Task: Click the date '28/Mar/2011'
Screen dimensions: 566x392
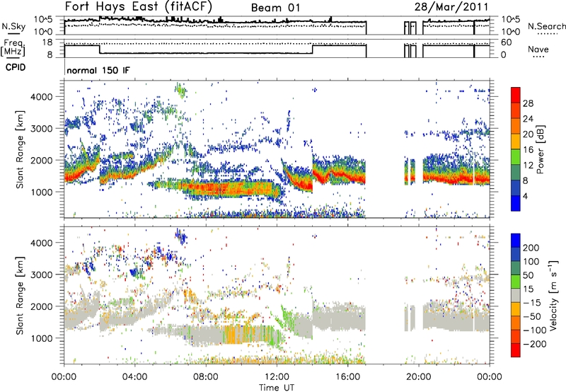Action: (451, 6)
